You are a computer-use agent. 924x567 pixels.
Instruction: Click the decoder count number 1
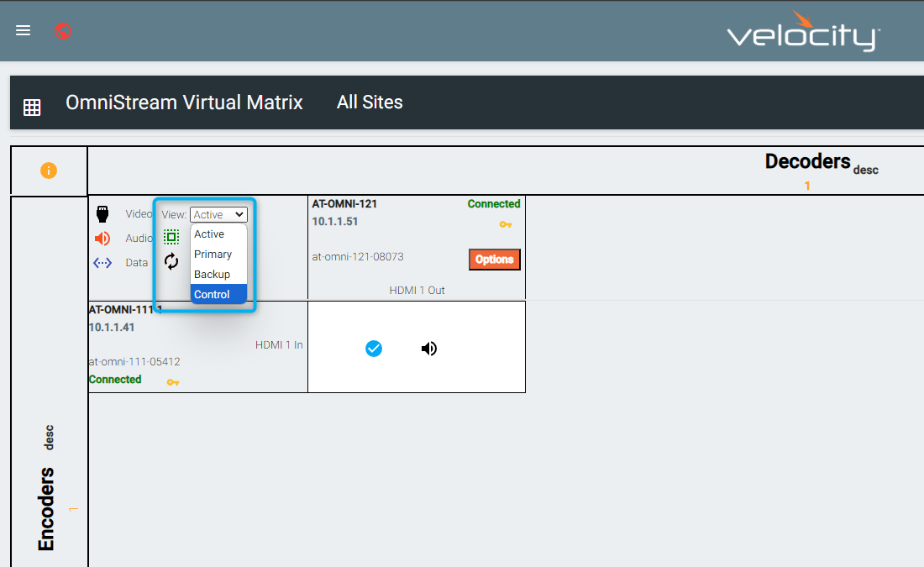click(x=807, y=186)
